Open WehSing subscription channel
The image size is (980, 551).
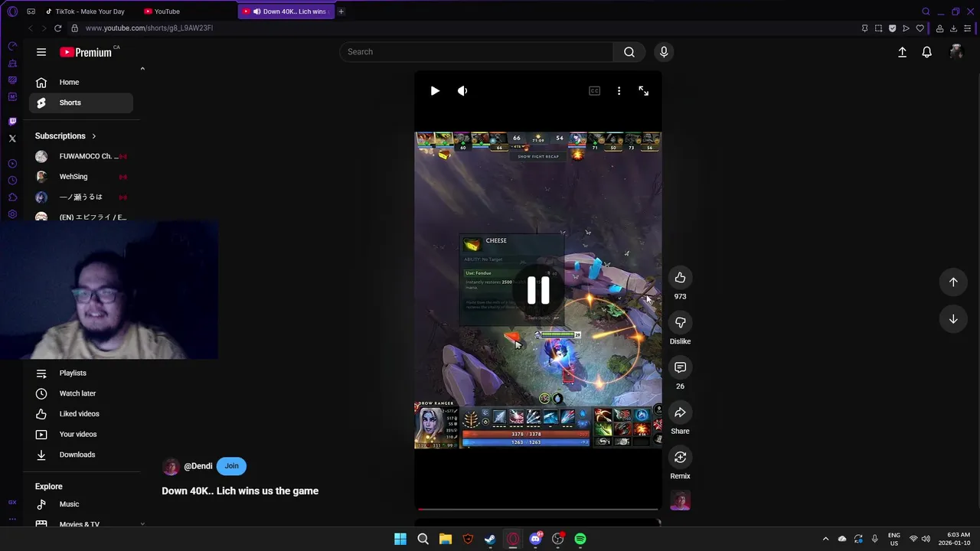(x=81, y=177)
